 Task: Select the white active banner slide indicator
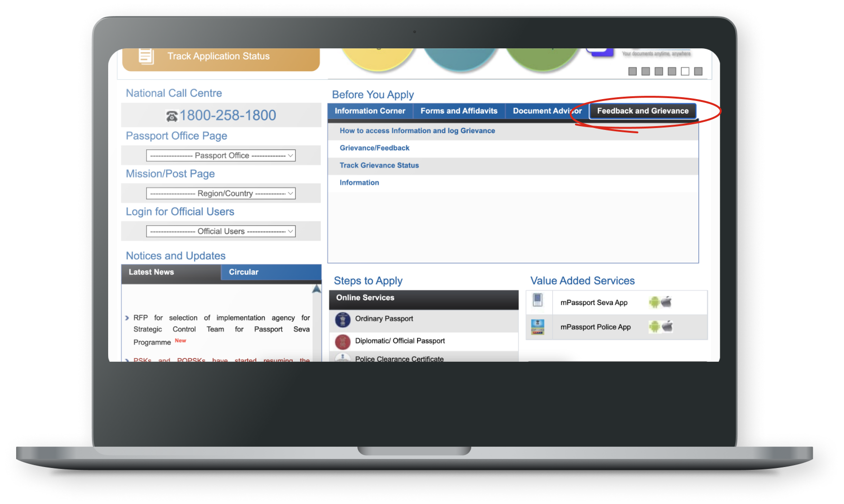pyautogui.click(x=685, y=71)
